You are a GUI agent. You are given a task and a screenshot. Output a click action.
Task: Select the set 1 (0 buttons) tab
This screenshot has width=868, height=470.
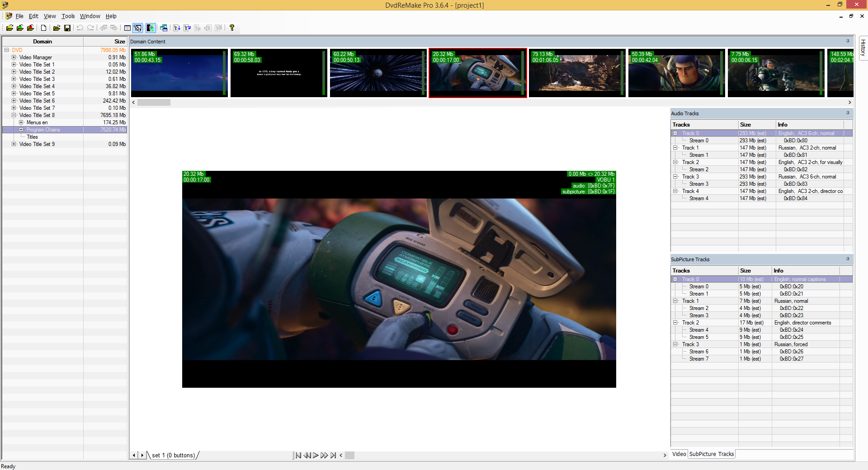coord(174,456)
